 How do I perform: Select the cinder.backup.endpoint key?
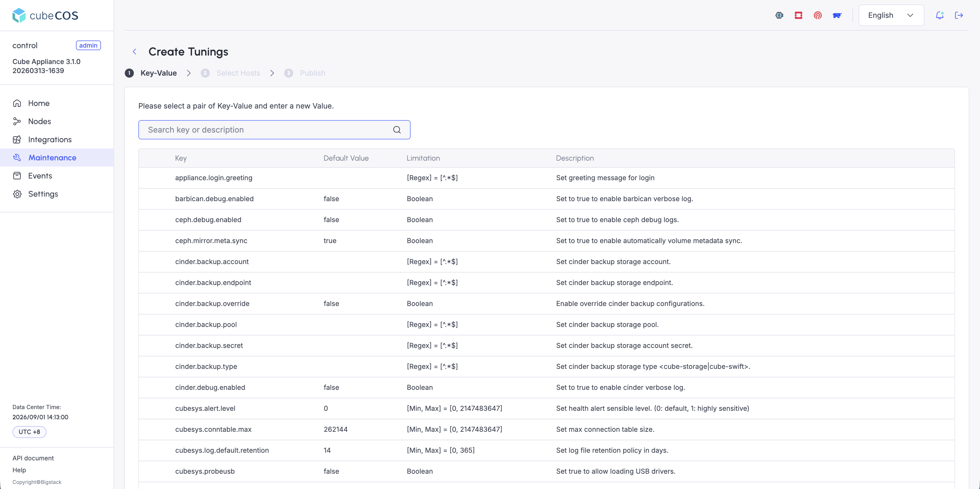click(213, 283)
